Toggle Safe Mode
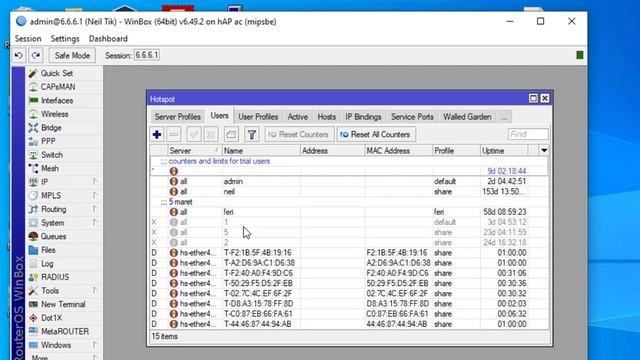The height and width of the screenshot is (360, 640). coord(72,56)
